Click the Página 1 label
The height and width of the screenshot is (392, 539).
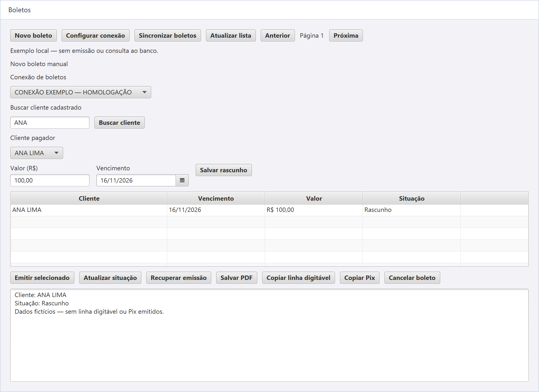(x=312, y=36)
